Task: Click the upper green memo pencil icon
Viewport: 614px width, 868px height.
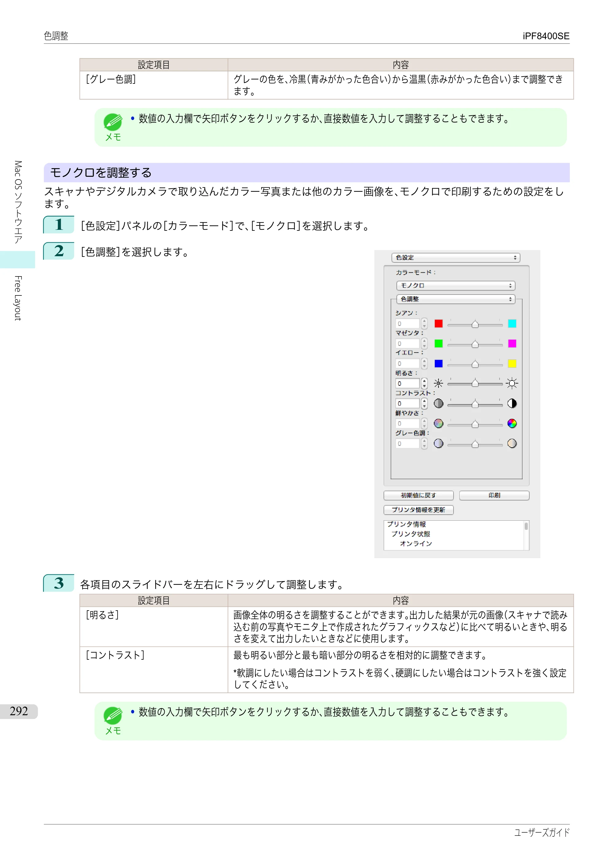Action: [113, 122]
